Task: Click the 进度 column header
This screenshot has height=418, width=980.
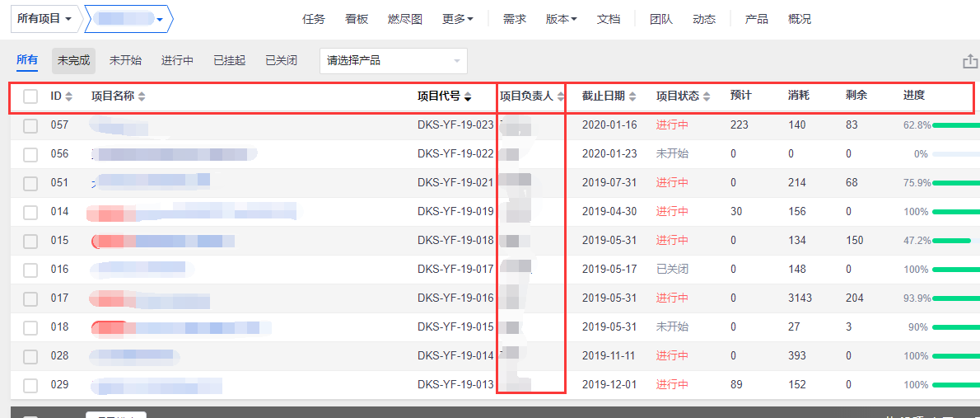Action: click(x=914, y=96)
